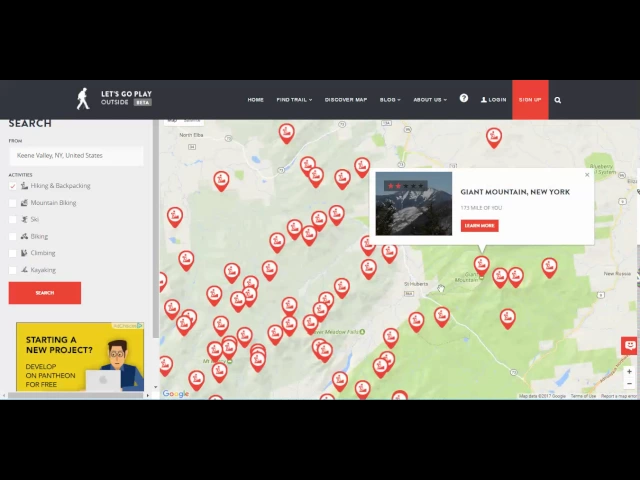Open the Giant Mountain photo thumbnail
The width and height of the screenshot is (640, 480).
(414, 204)
